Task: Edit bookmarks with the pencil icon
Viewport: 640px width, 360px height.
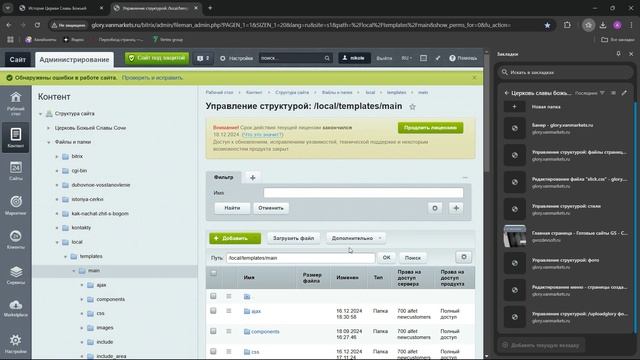Action: coord(624,93)
